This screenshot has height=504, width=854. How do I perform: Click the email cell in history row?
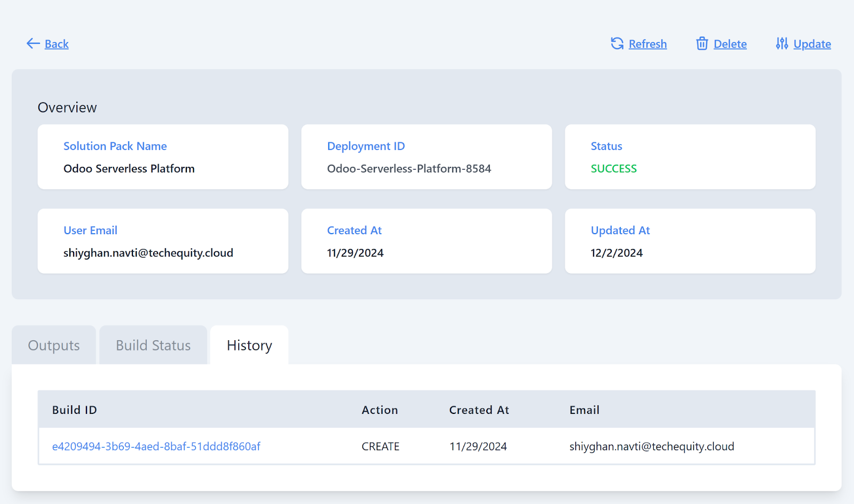652,446
